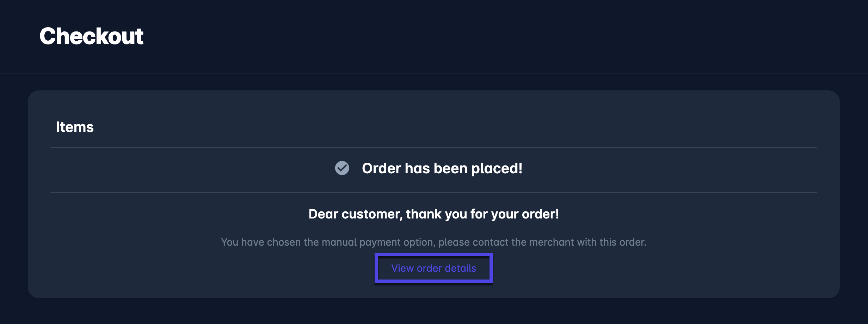Click 'this order.' at the notice end
868x324 pixels.
(623, 242)
